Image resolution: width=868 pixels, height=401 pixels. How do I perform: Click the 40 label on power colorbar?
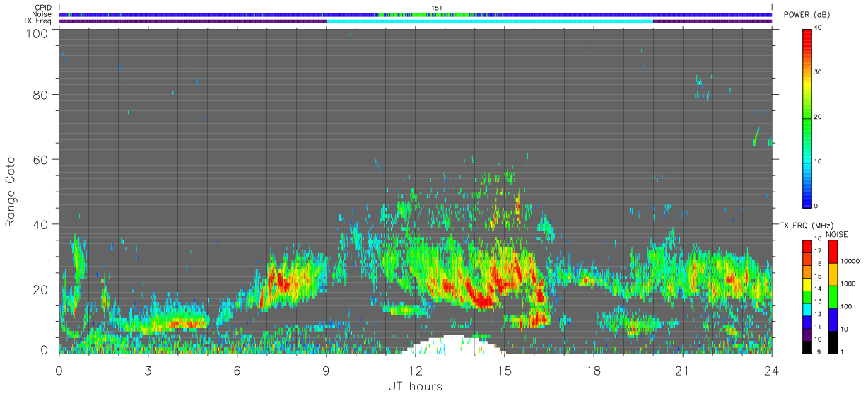tap(818, 28)
